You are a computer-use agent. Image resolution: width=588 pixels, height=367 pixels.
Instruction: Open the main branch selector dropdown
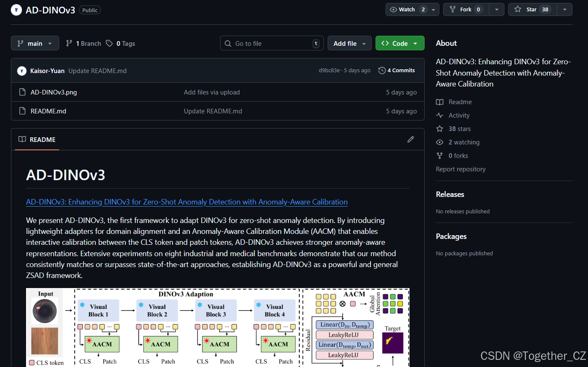pos(35,43)
